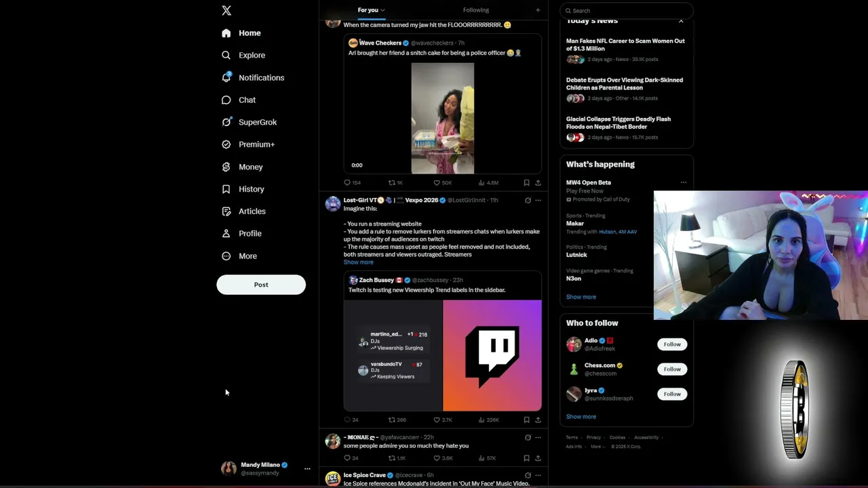
Task: Ask Grok about the Lost-Girl VT tweet
Action: point(528,201)
